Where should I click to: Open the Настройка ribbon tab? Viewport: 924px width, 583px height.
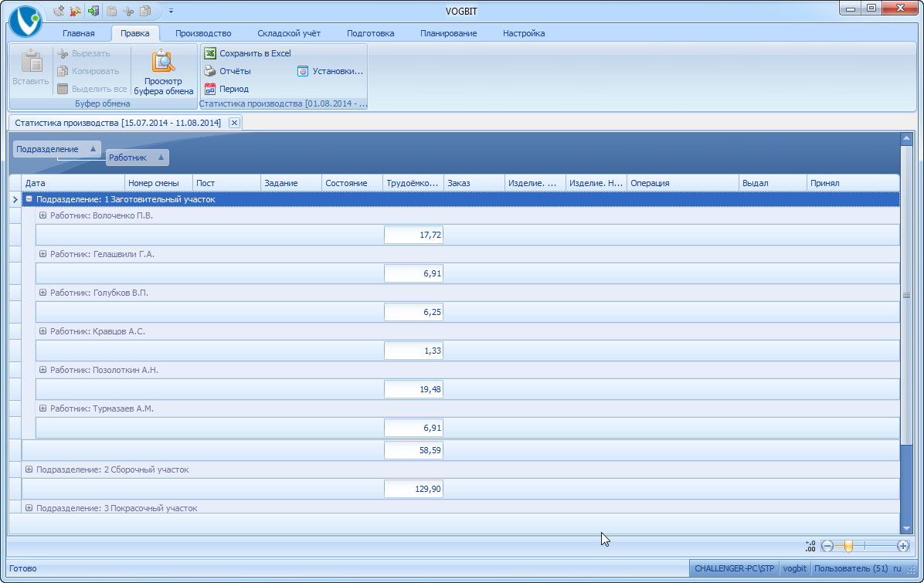[x=524, y=33]
